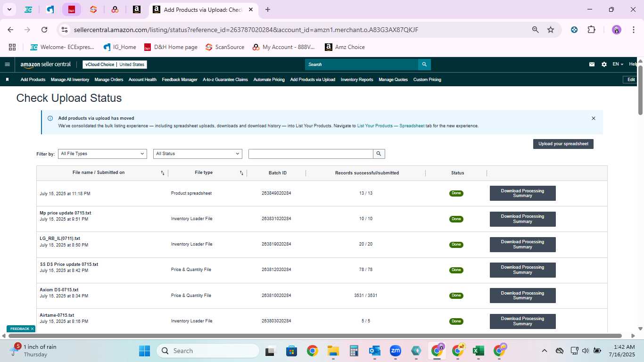
Task: Click the browser address bar URL
Action: pos(246,30)
